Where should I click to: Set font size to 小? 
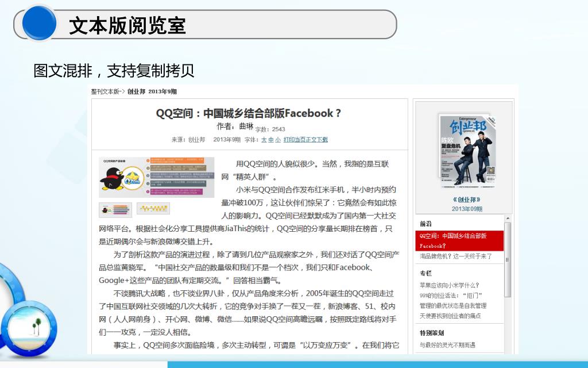point(278,140)
